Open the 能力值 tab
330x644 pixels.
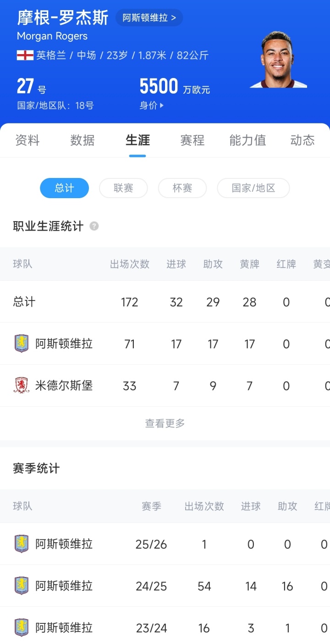[247, 140]
